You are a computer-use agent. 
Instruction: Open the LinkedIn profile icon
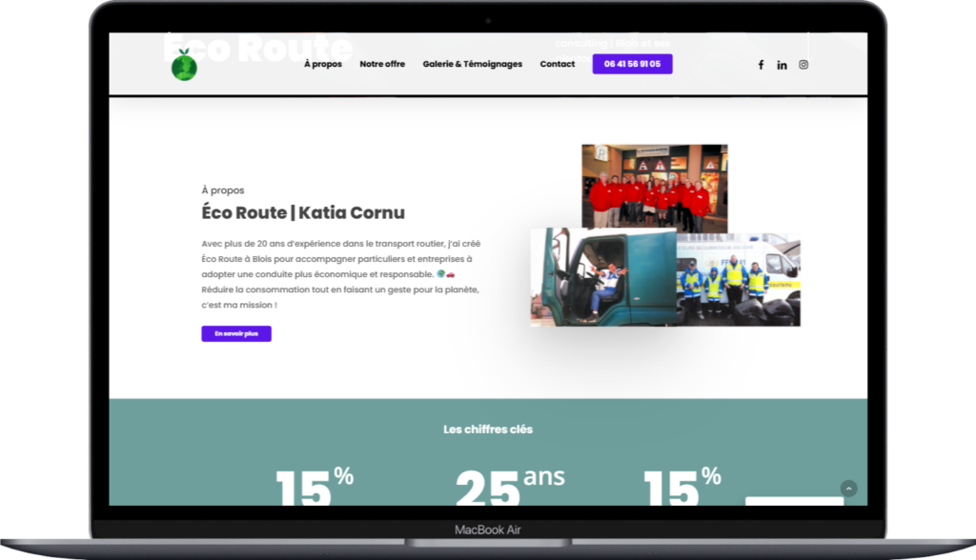(782, 65)
